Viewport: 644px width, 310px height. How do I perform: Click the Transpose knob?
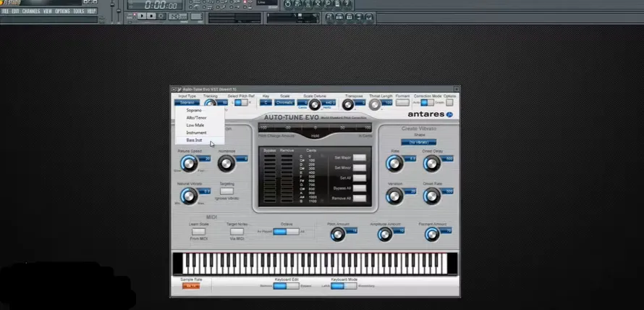click(348, 105)
